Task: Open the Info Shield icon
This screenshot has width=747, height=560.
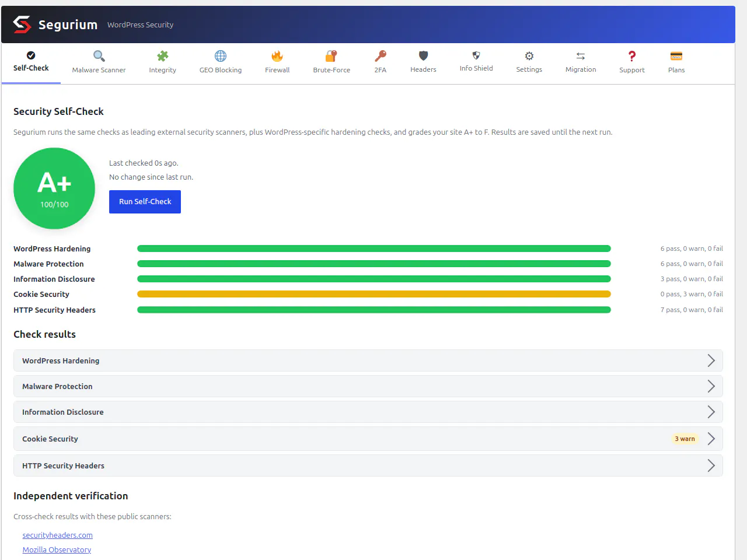Action: 476,55
